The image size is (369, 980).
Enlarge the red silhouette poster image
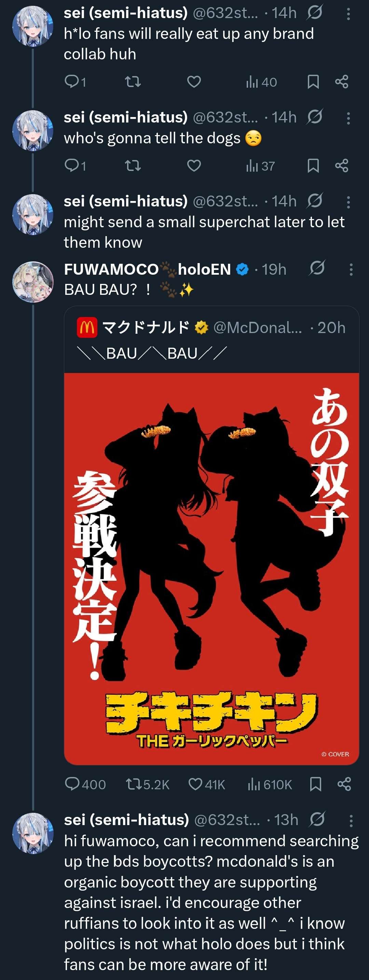(x=211, y=569)
